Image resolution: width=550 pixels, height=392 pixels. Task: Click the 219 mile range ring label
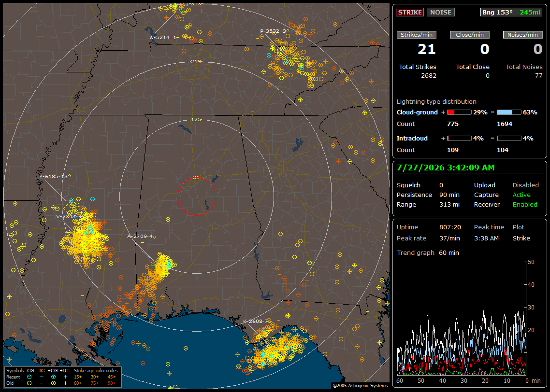pos(196,62)
